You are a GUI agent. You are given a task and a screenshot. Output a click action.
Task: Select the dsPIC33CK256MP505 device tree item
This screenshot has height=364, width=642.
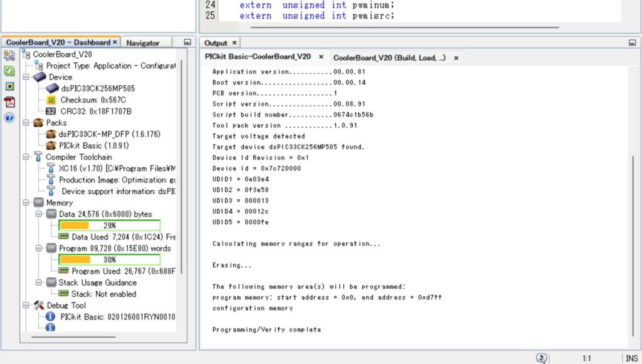click(98, 88)
